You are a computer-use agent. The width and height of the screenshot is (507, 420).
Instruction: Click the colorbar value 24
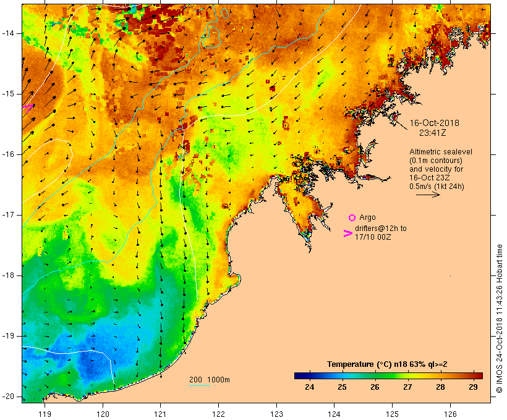click(x=309, y=387)
